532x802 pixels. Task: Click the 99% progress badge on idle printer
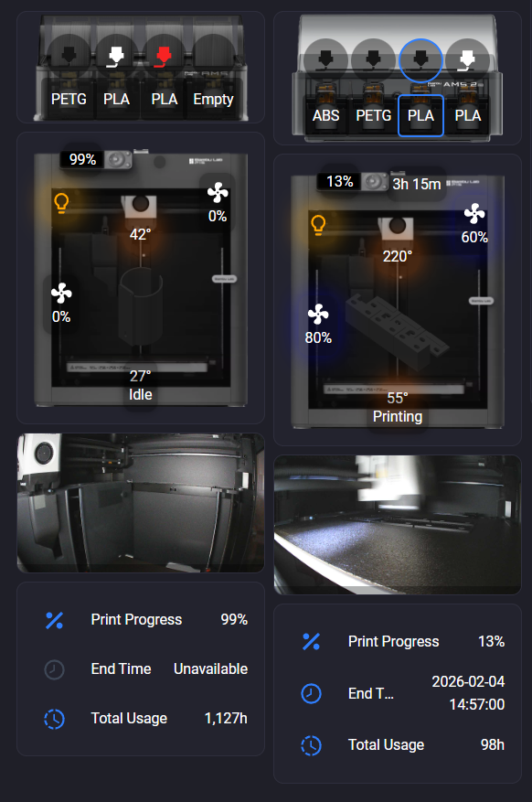point(83,160)
